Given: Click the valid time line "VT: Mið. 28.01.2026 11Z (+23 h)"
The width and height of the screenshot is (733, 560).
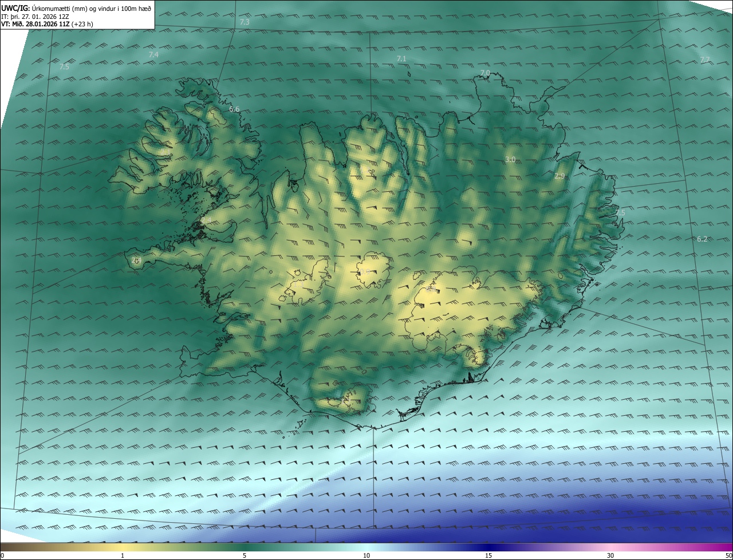Looking at the screenshot, I should click(47, 24).
